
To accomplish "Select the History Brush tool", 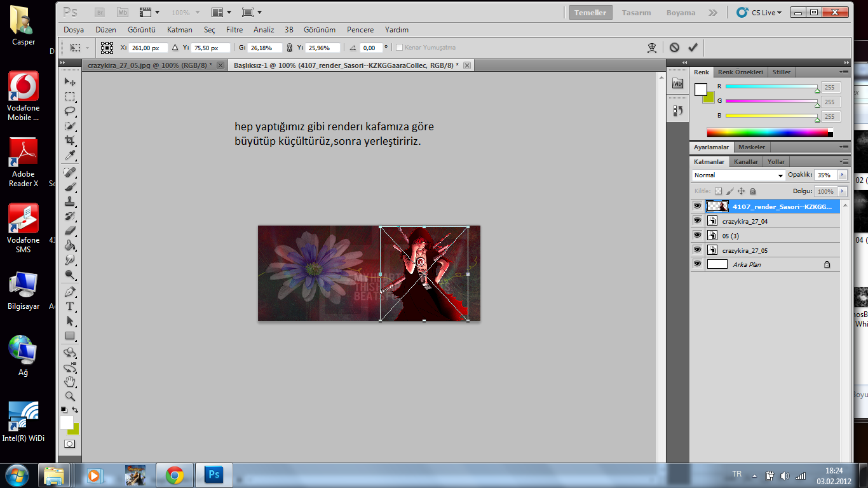I will (x=70, y=216).
